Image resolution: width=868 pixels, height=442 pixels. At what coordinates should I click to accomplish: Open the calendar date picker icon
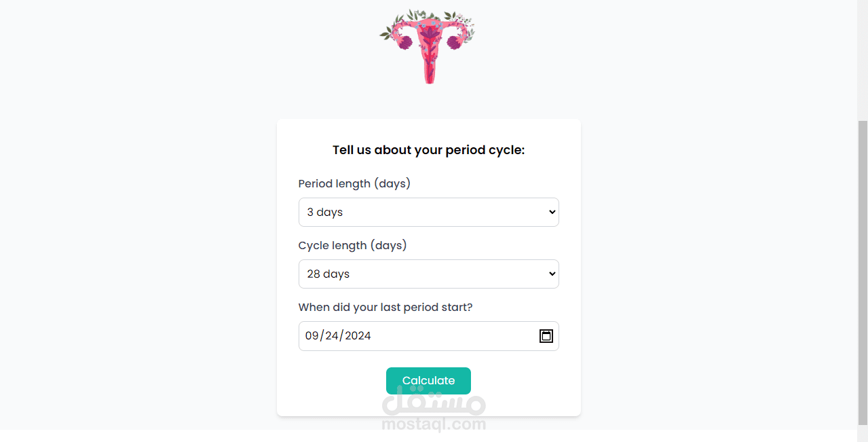pos(546,336)
